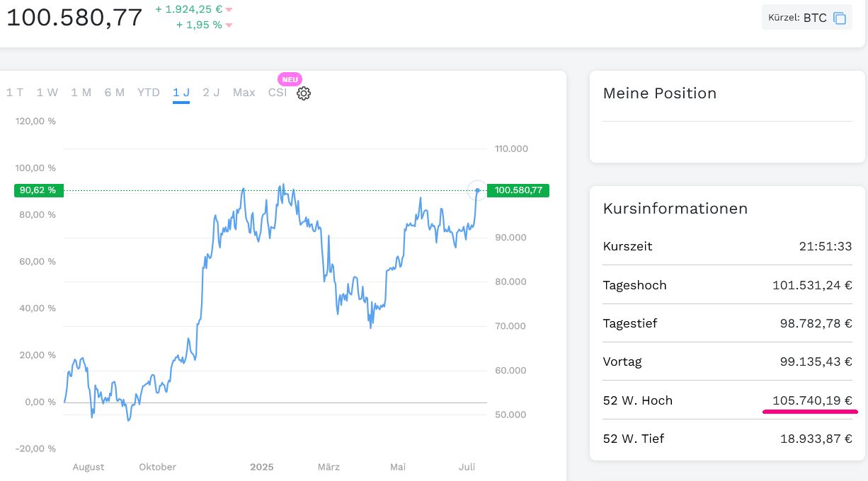The image size is (868, 481).
Task: Expand arrow beside + 1.924,25 € change
Action: pyautogui.click(x=229, y=10)
